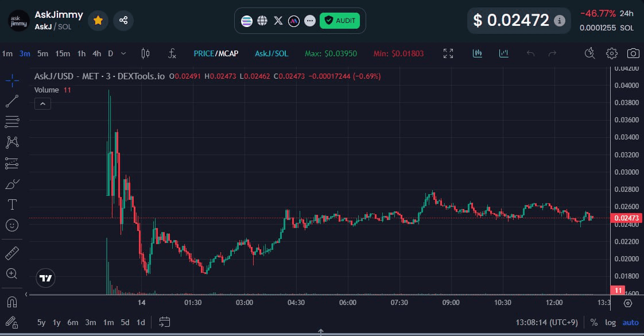
Task: Click the AskJimmy token logo
Action: (18, 21)
